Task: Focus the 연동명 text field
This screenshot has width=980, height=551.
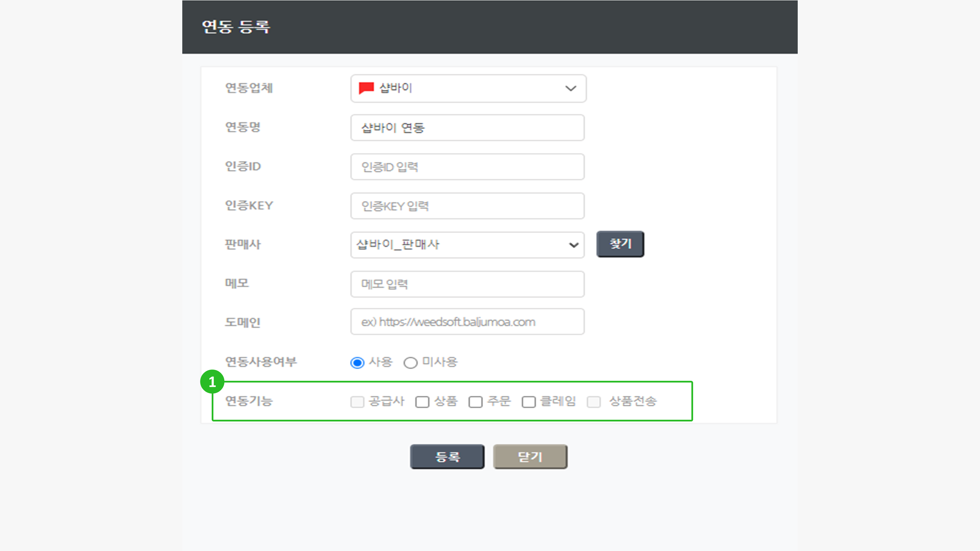Action: [x=467, y=128]
